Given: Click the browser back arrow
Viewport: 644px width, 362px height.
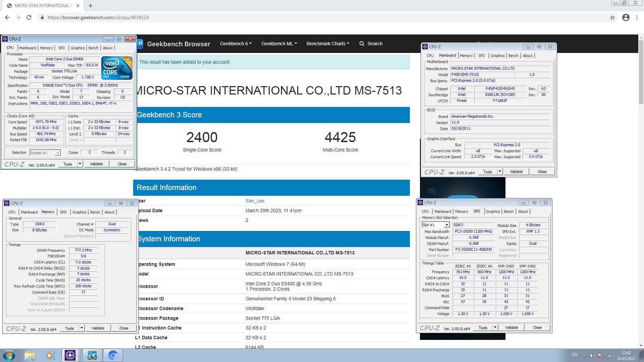Looking at the screenshot, I should point(7,17).
